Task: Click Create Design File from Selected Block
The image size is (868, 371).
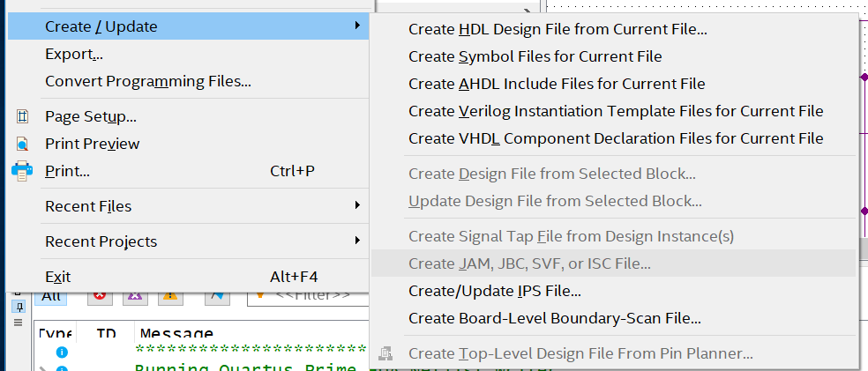Action: 613,174
